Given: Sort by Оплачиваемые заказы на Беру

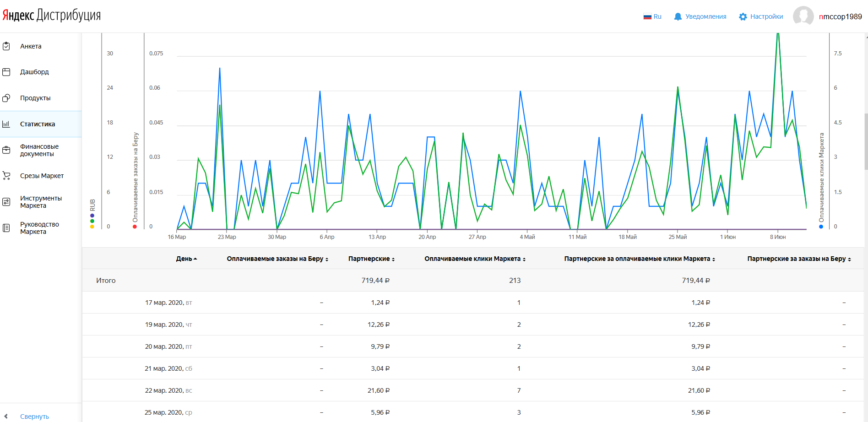Looking at the screenshot, I should pos(277,259).
